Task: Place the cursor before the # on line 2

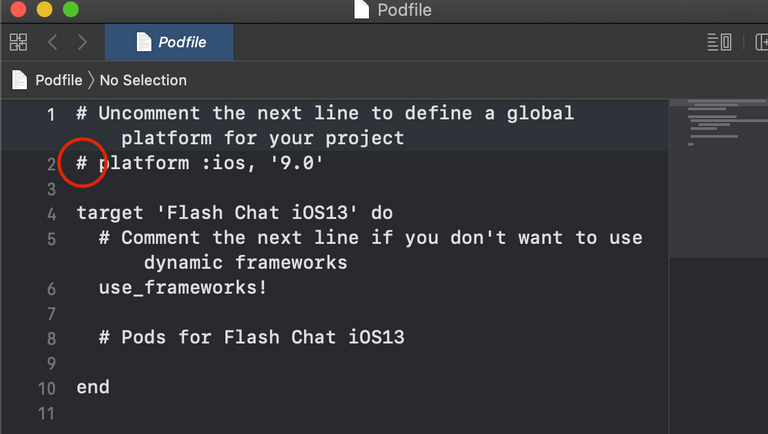Action: (76, 163)
